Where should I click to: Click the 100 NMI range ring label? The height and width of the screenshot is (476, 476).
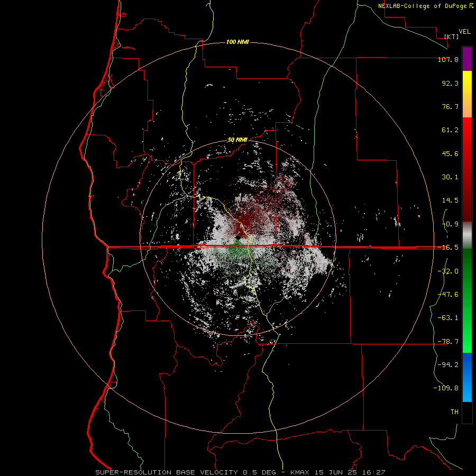point(237,42)
